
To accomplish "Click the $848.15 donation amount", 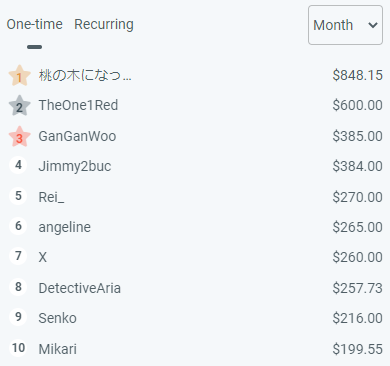I will 357,75.
